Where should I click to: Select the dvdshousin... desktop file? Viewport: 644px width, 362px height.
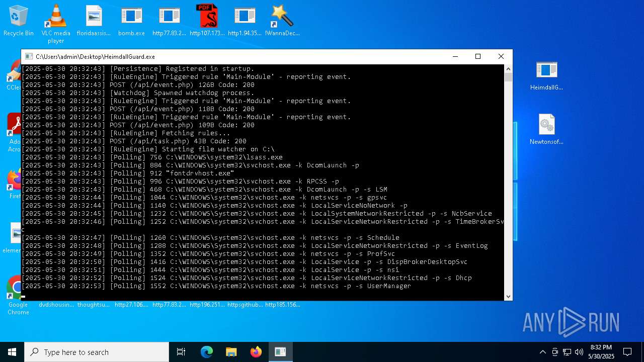[56, 304]
